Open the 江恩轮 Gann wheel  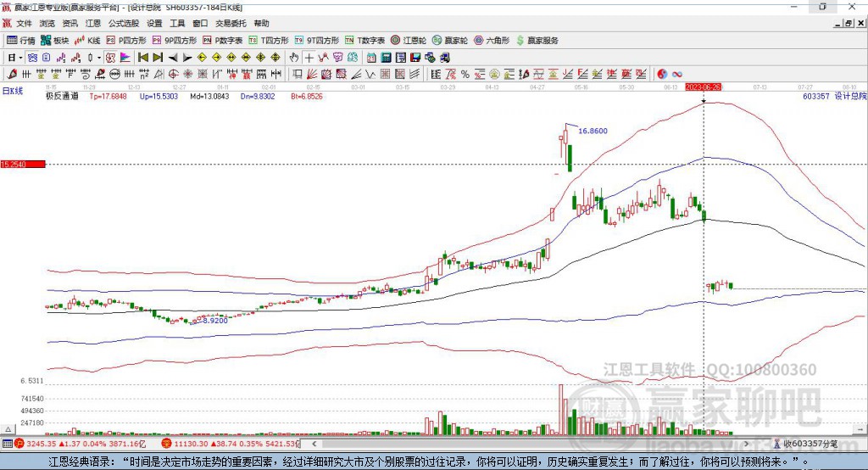[408, 41]
